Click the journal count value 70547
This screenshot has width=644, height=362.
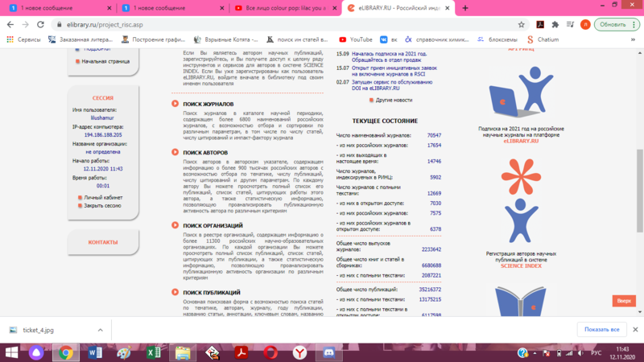tap(434, 135)
